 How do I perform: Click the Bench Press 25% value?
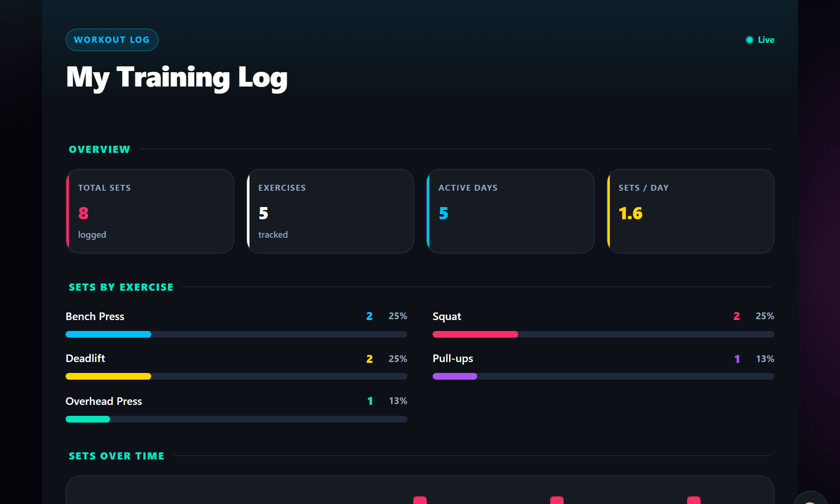point(398,316)
